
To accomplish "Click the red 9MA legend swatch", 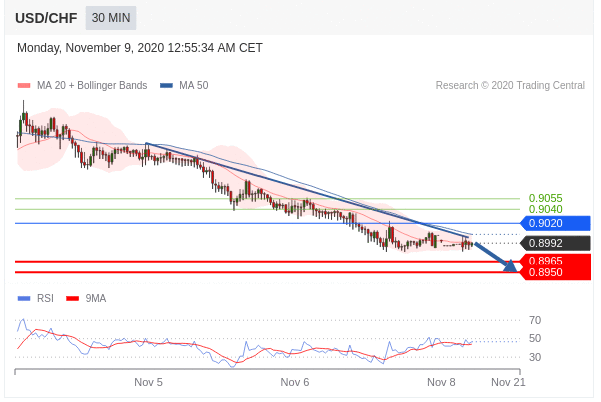I will tap(72, 299).
